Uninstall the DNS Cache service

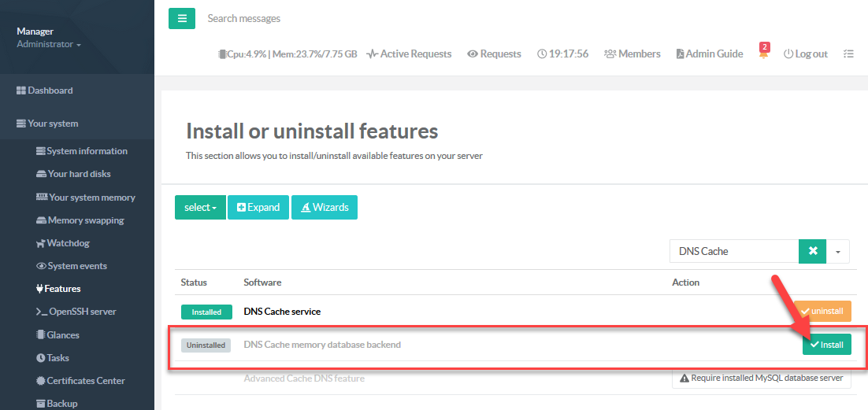click(x=822, y=311)
